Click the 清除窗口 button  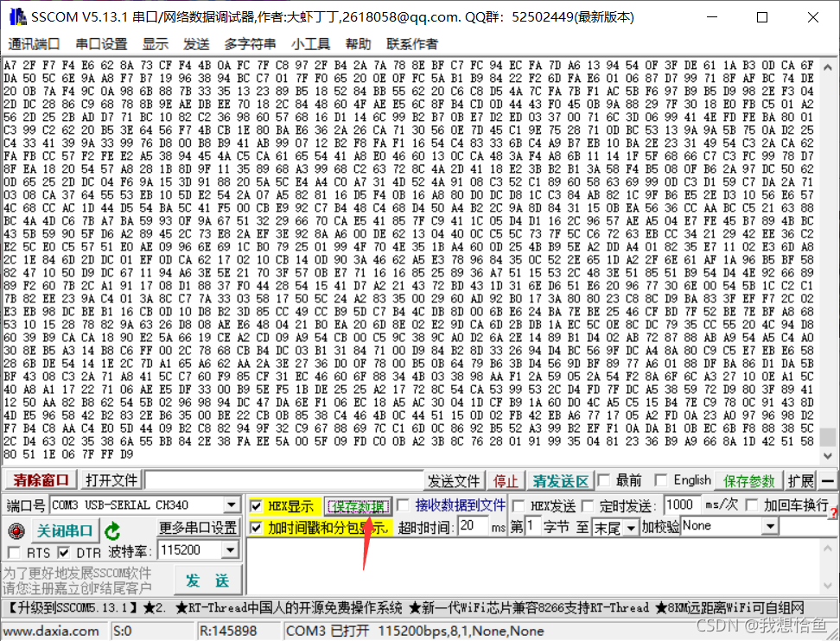[41, 479]
